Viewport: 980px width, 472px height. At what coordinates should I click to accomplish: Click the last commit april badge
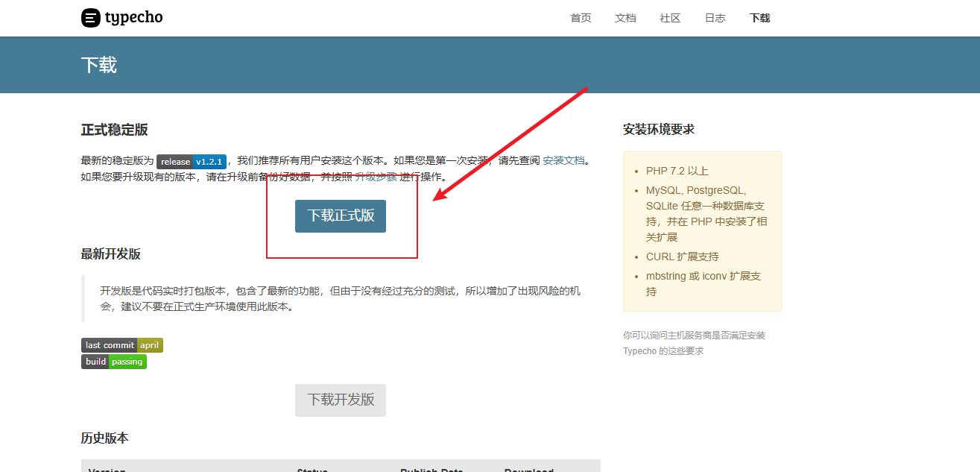[122, 345]
